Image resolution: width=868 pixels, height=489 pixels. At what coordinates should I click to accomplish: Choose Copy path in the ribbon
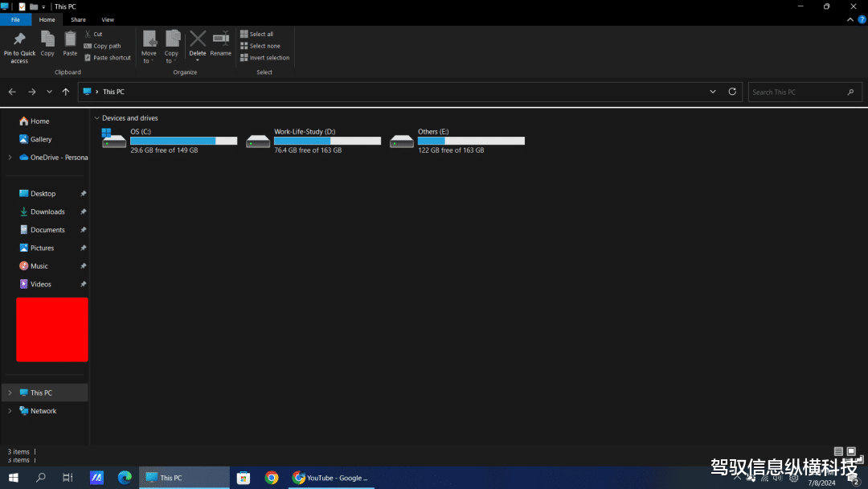coord(102,46)
